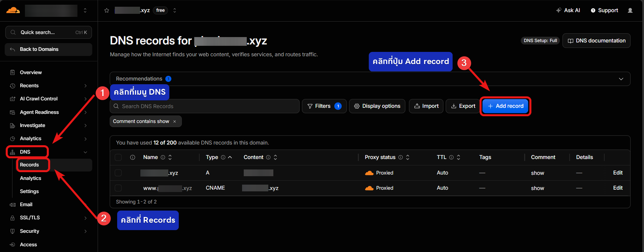
Task: Click the Recommendations count badge
Action: click(x=168, y=79)
